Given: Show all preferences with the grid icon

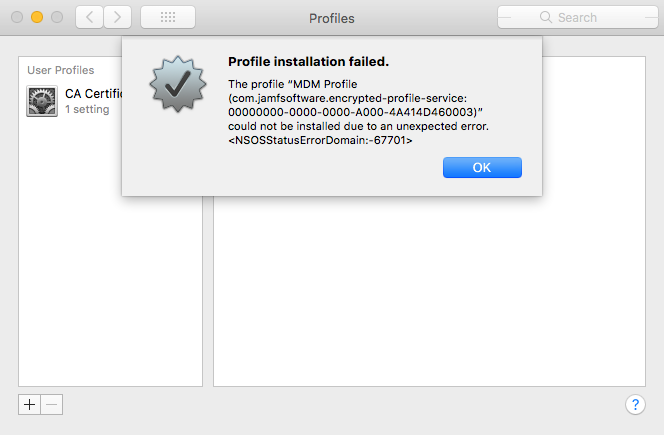Looking at the screenshot, I should [168, 17].
